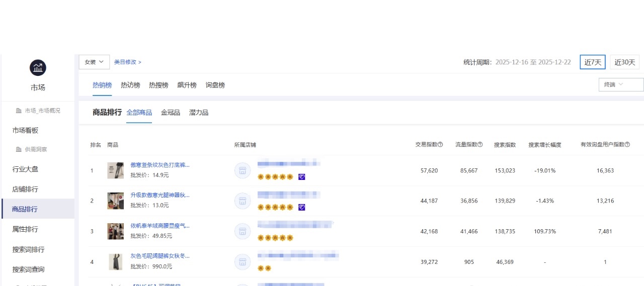The height and width of the screenshot is (286, 644).
Task: Click the 类目修改 link
Action: pyautogui.click(x=127, y=62)
